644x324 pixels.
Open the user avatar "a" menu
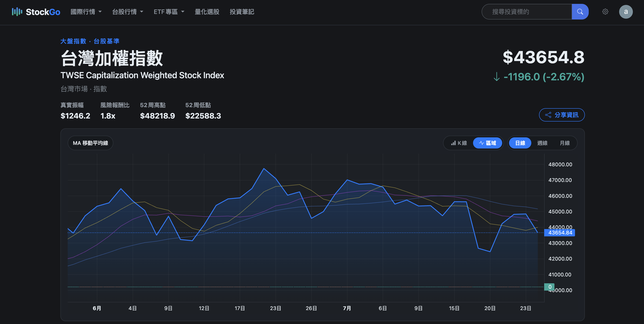tap(626, 12)
